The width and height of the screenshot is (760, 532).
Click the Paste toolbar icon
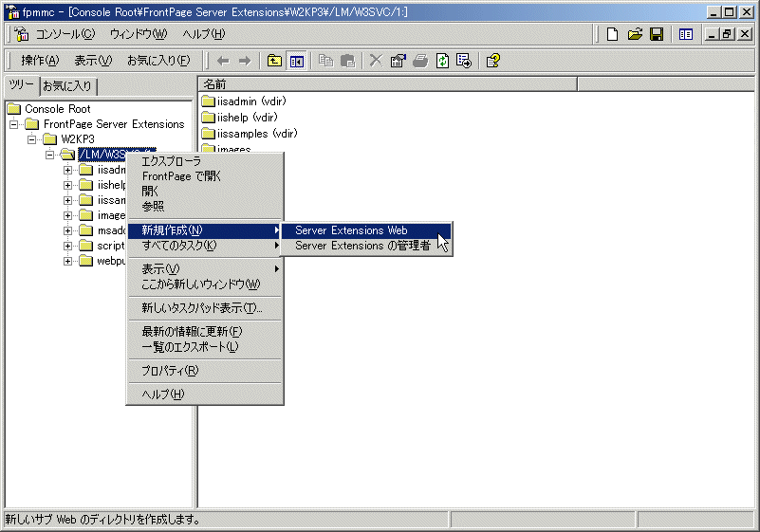(x=347, y=61)
